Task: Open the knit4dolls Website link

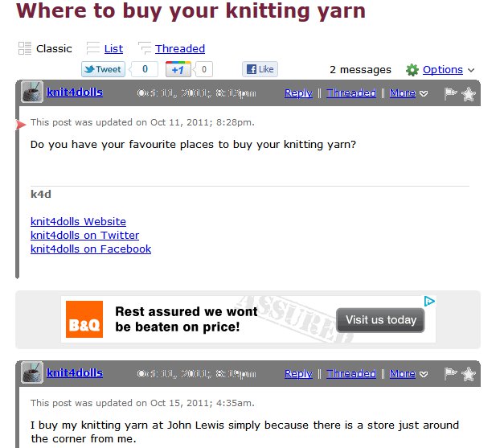Action: click(78, 222)
